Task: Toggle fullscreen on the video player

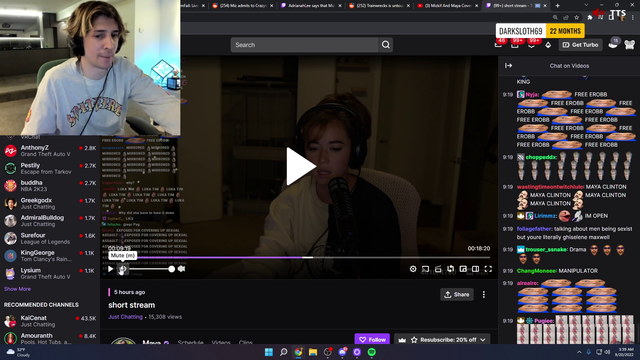Action: click(488, 269)
